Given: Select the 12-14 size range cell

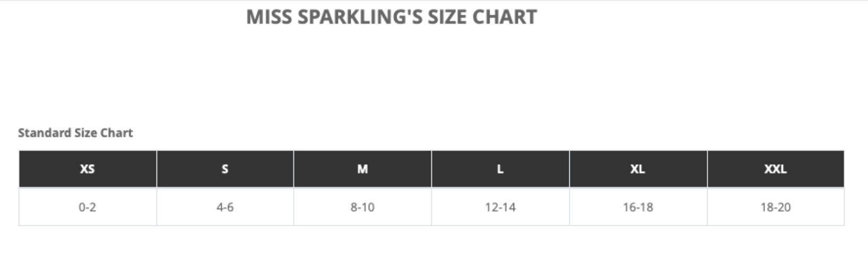Looking at the screenshot, I should coord(500,207).
